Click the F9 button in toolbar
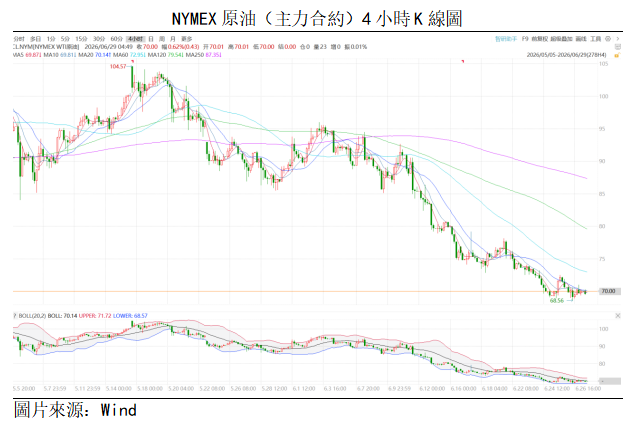This screenshot has width=638, height=430. pyautogui.click(x=525, y=39)
